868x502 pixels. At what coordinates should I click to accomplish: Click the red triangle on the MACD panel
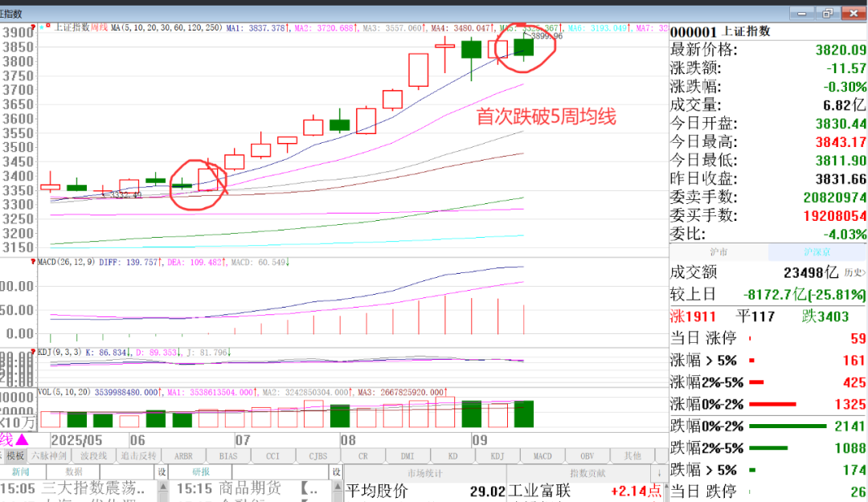click(33, 262)
